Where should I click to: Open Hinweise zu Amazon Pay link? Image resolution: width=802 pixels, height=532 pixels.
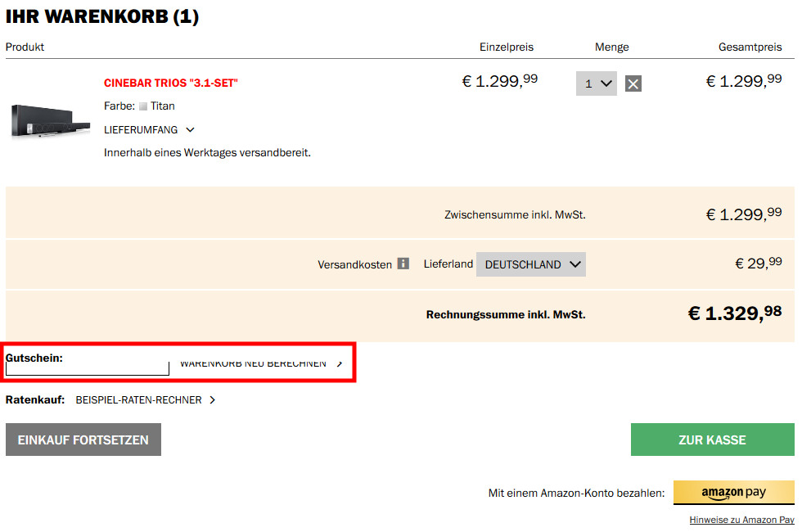tap(741, 521)
